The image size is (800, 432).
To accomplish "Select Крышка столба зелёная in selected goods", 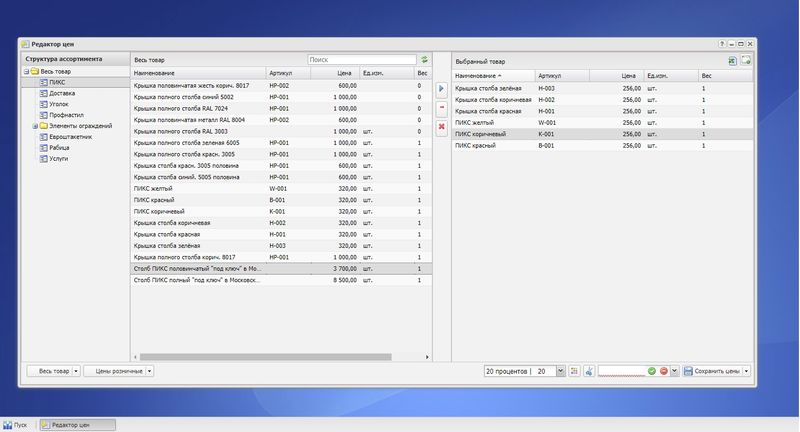I will [603, 88].
